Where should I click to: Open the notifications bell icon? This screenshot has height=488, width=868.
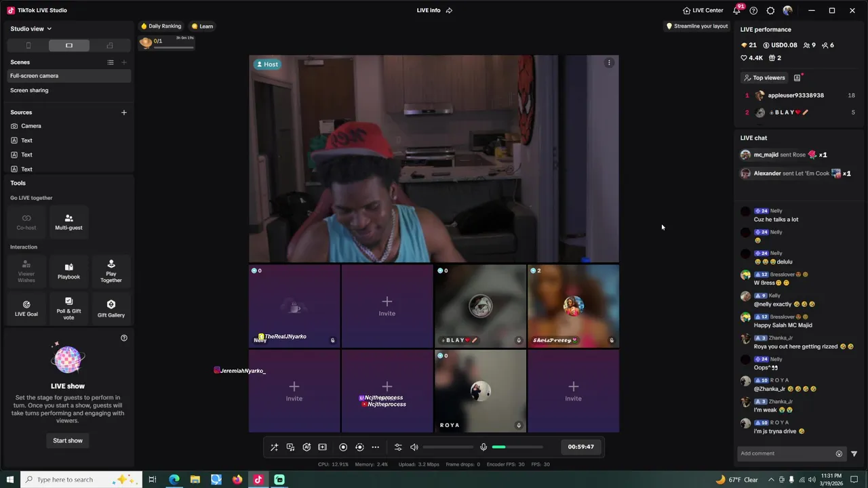pos(737,10)
